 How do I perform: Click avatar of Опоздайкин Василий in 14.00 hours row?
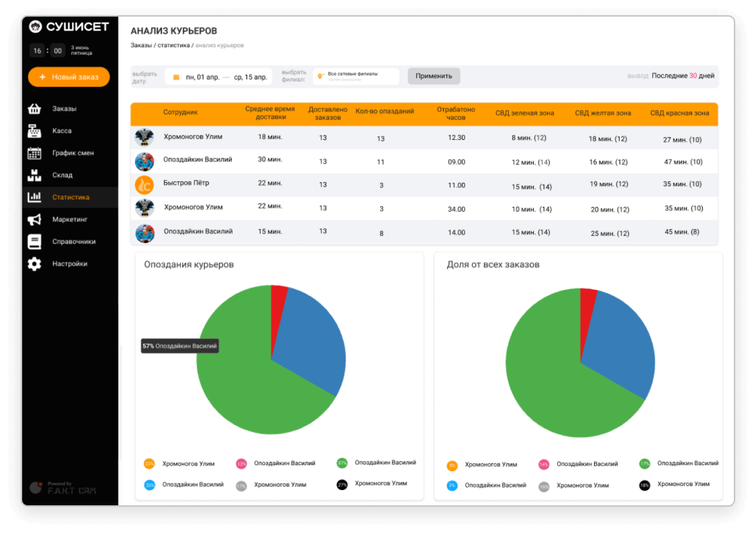click(x=144, y=233)
